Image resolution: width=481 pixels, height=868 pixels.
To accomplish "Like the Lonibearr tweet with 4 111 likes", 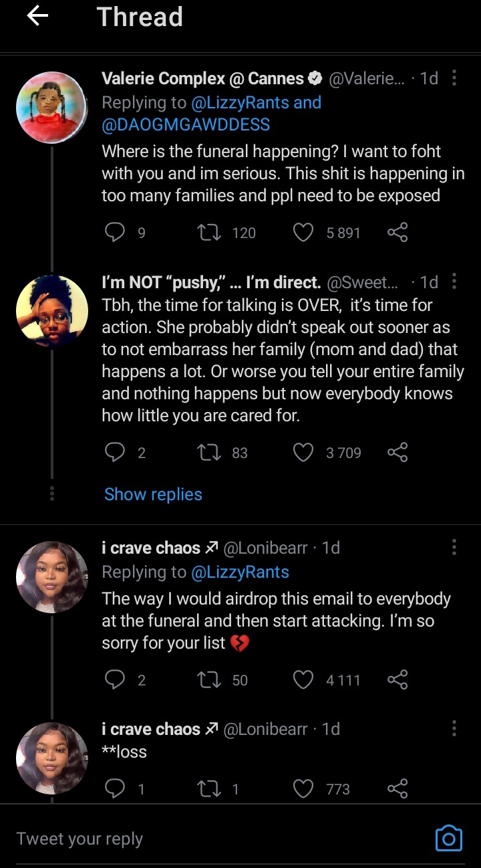I will [303, 680].
